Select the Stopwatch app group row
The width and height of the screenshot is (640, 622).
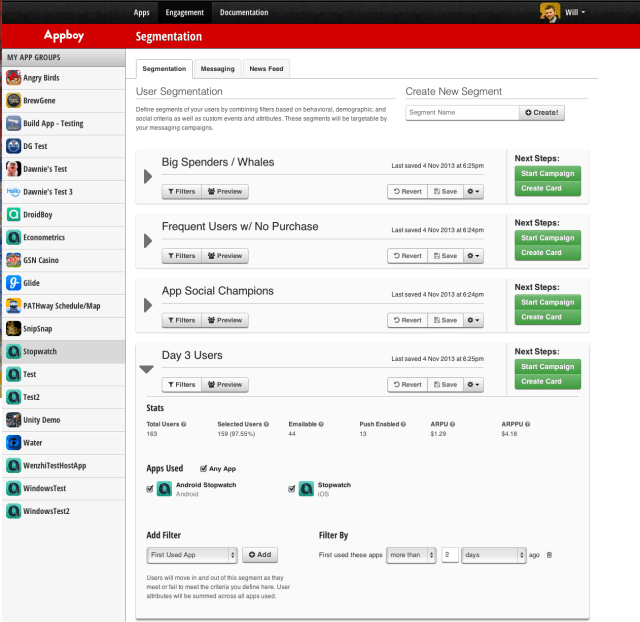pyautogui.click(x=64, y=351)
